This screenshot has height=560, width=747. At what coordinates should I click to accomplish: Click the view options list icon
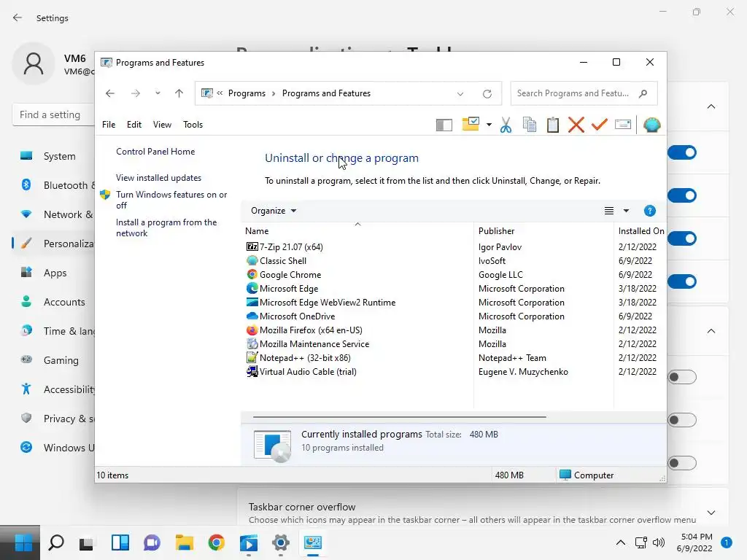609,211
